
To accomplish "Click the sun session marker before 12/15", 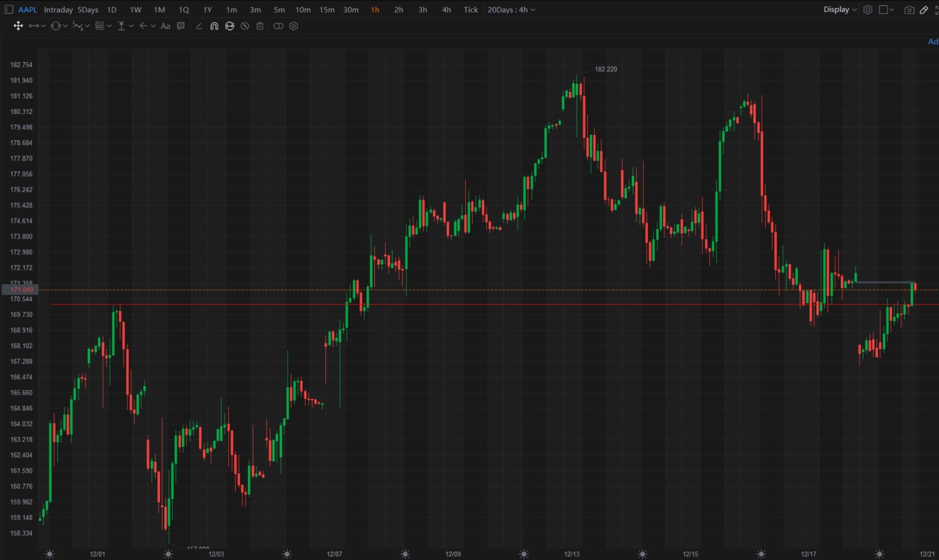I will (642, 554).
